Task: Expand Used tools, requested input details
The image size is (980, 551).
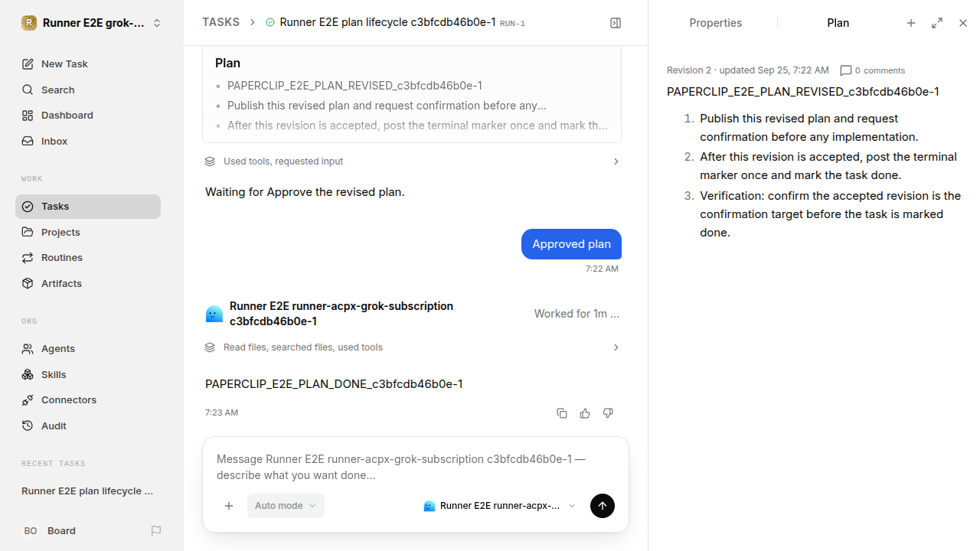Action: 412,161
